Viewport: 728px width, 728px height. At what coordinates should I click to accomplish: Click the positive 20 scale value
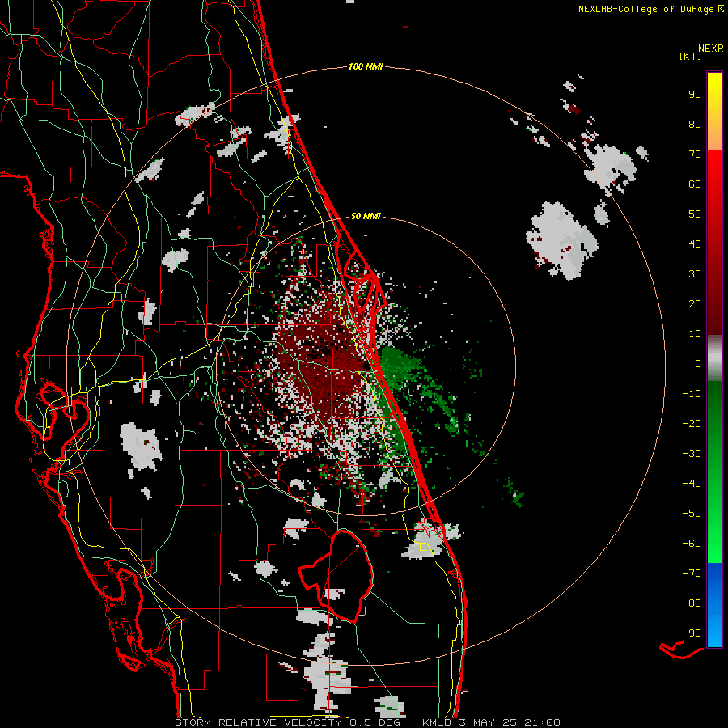695,303
